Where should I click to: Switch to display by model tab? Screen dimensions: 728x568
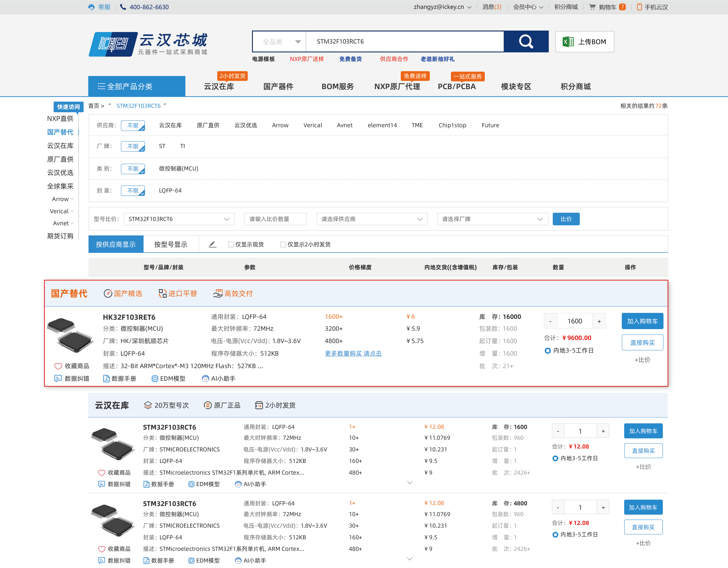(x=171, y=244)
